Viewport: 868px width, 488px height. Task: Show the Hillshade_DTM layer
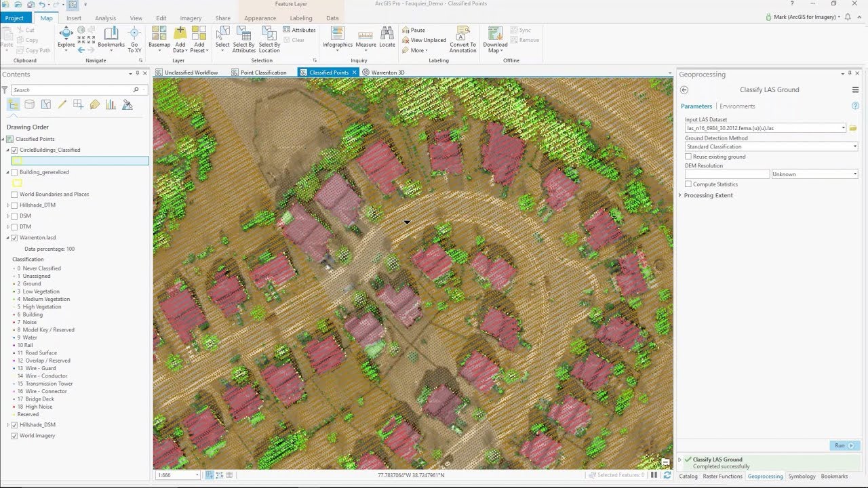click(14, 205)
